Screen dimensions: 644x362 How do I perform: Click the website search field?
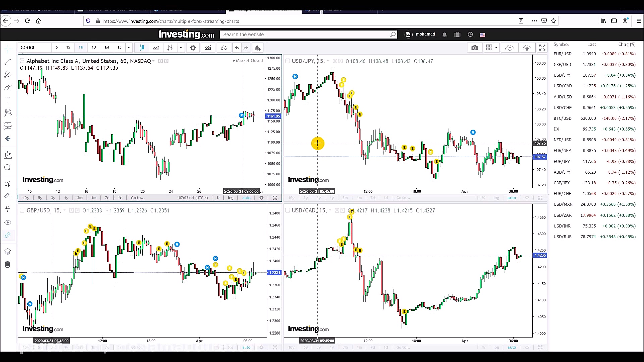tap(305, 34)
